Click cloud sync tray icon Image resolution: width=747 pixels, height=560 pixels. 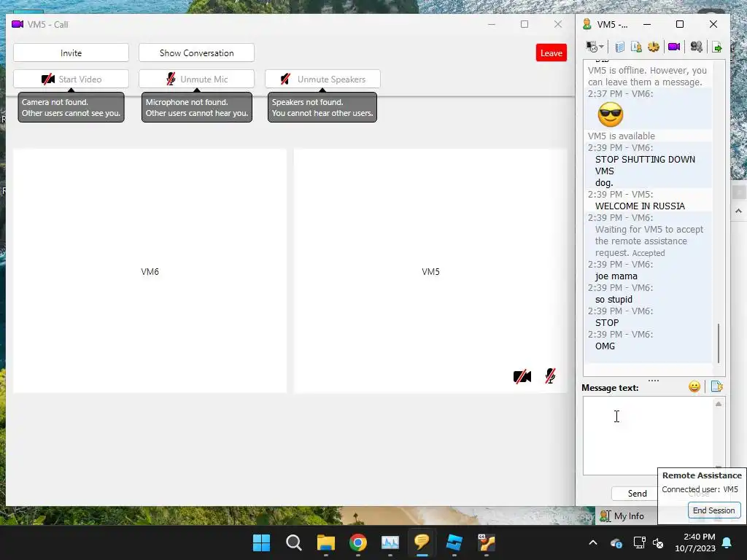[x=616, y=542]
